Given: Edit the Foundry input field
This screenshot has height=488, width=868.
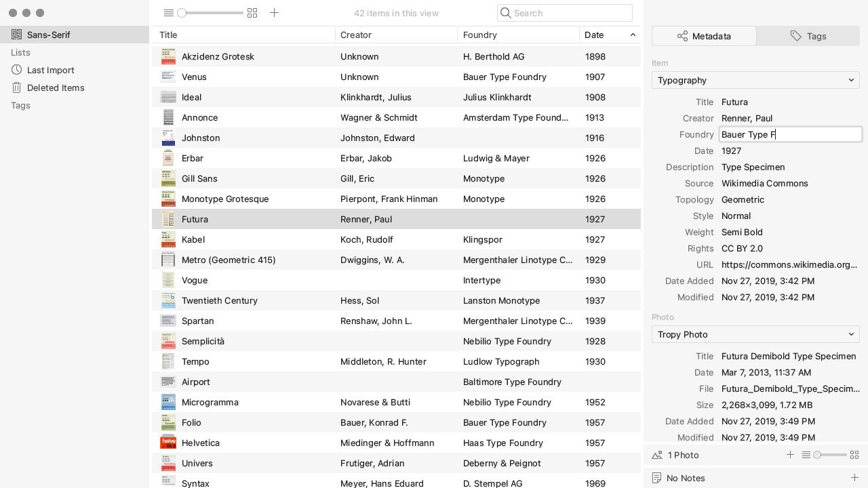Looking at the screenshot, I should click(x=791, y=134).
